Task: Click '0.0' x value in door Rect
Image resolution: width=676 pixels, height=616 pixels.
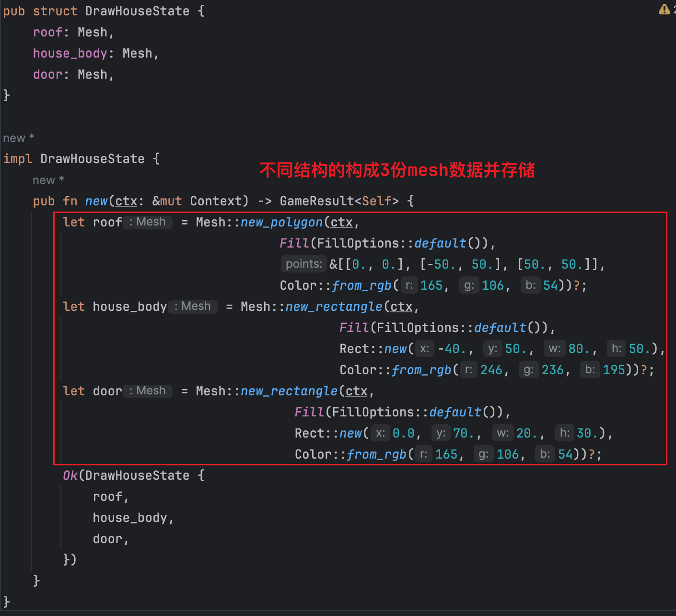Action: [x=404, y=433]
